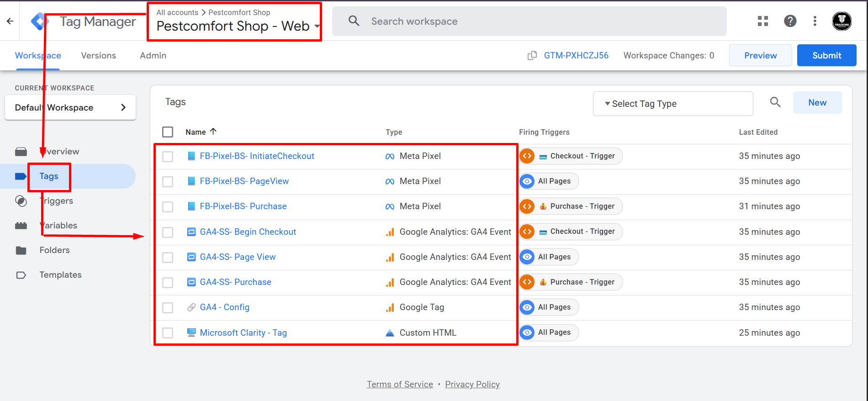The image size is (868, 401).
Task: Copy the container ID via copy icon
Action: (x=532, y=55)
